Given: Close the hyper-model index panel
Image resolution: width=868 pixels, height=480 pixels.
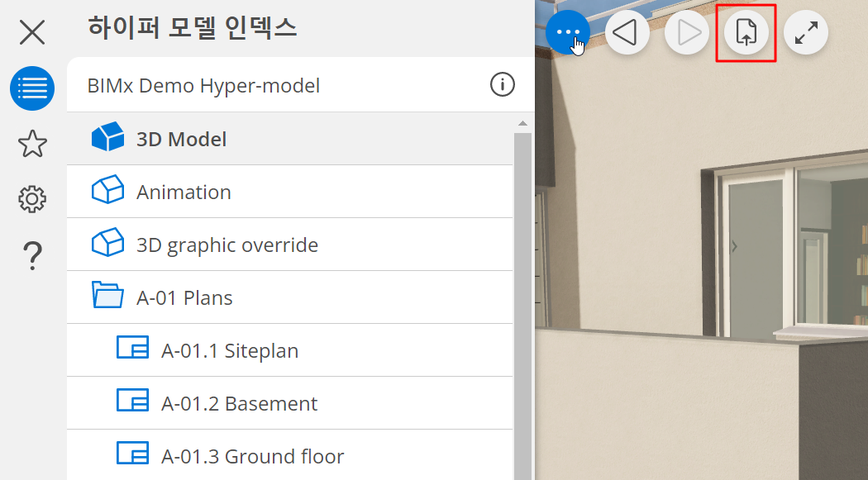Looking at the screenshot, I should [32, 33].
